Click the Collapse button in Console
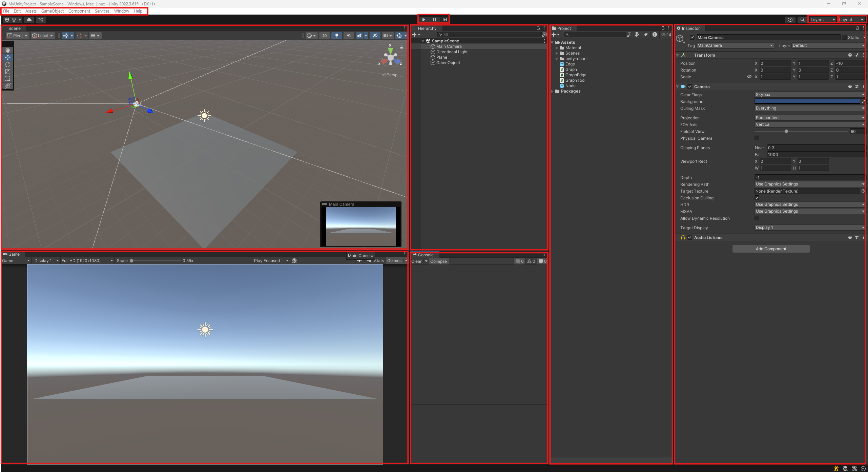 438,261
